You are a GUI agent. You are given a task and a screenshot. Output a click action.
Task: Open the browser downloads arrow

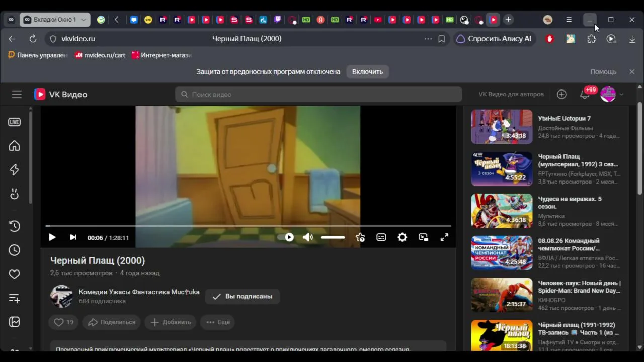(632, 39)
